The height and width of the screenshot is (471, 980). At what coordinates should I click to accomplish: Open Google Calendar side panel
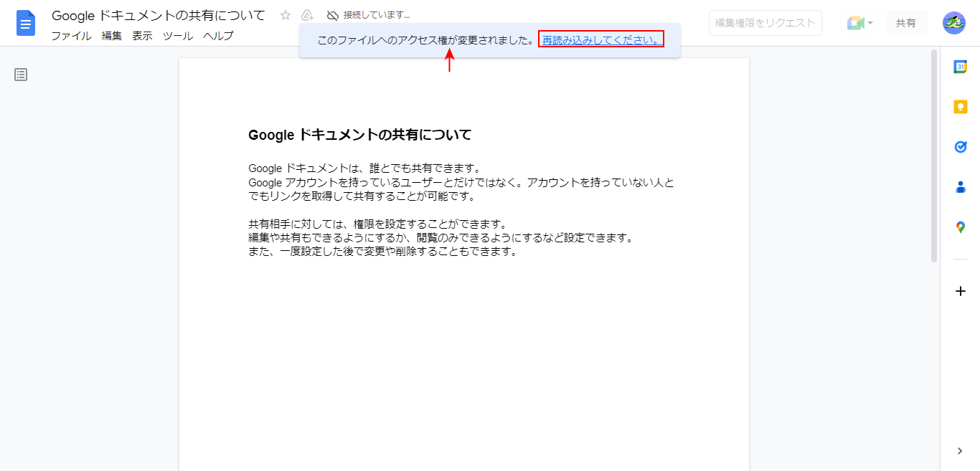pyautogui.click(x=961, y=67)
